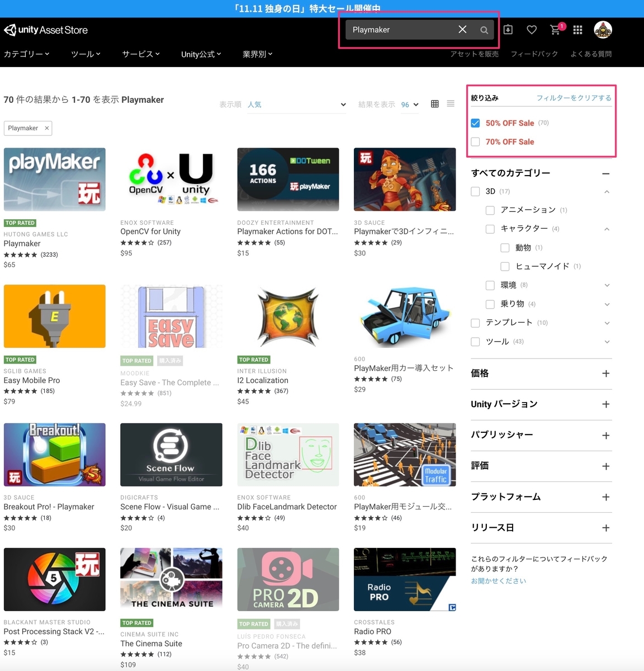Open OpenCV for Unity thumbnail
This screenshot has width=644, height=671.
tap(171, 179)
